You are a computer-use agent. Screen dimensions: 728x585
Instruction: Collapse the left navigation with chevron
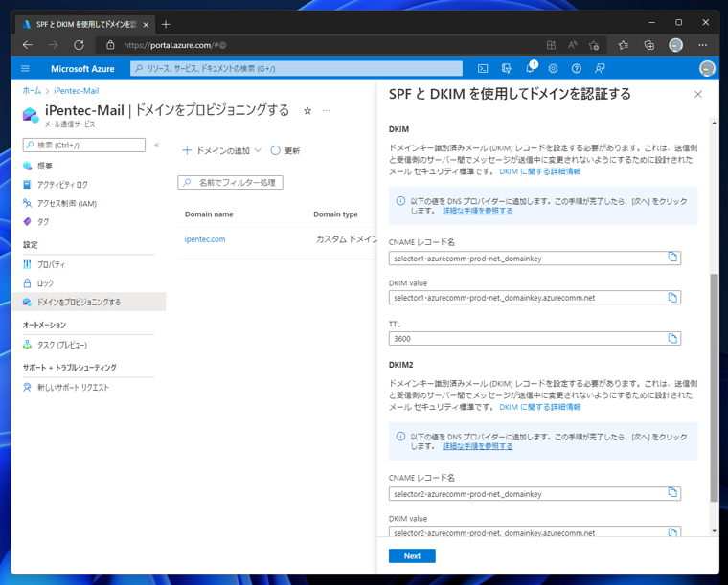(157, 145)
